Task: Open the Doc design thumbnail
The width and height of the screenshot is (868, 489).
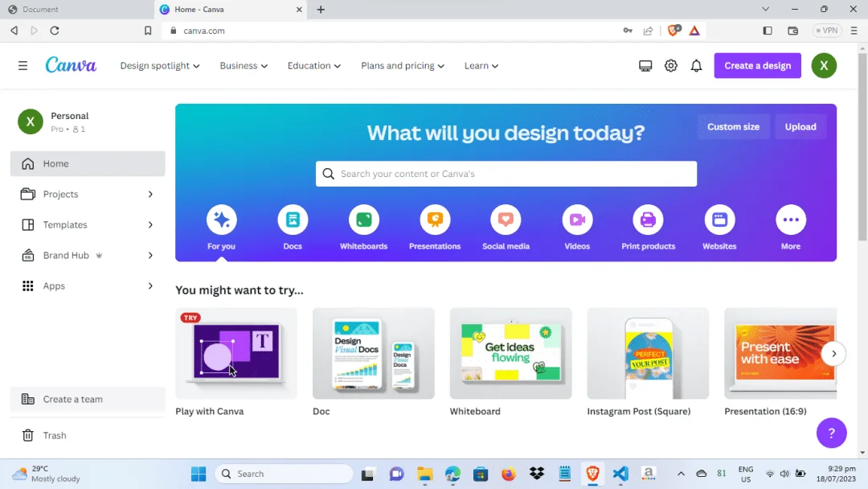Action: (374, 353)
